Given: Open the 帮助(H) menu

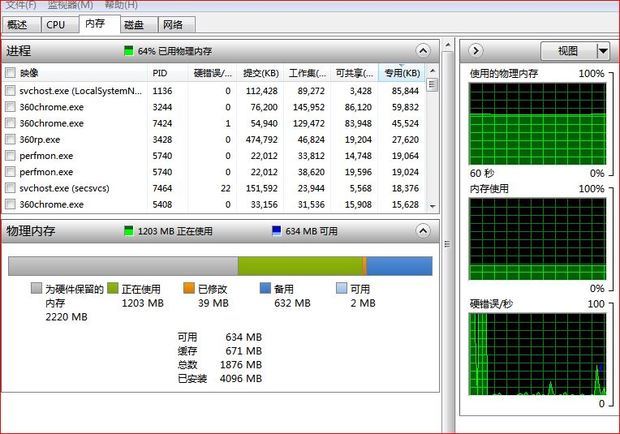Looking at the screenshot, I should pyautogui.click(x=121, y=5).
